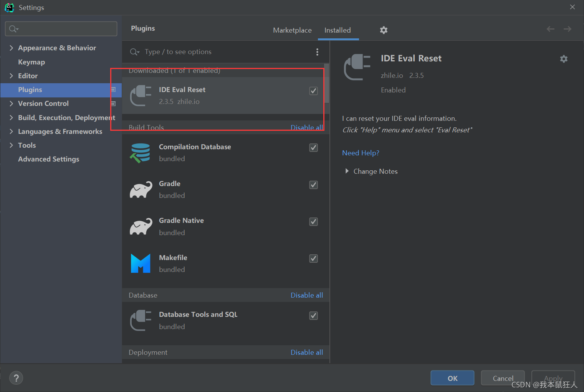
Task: Click the Deployment group header label
Action: click(148, 352)
